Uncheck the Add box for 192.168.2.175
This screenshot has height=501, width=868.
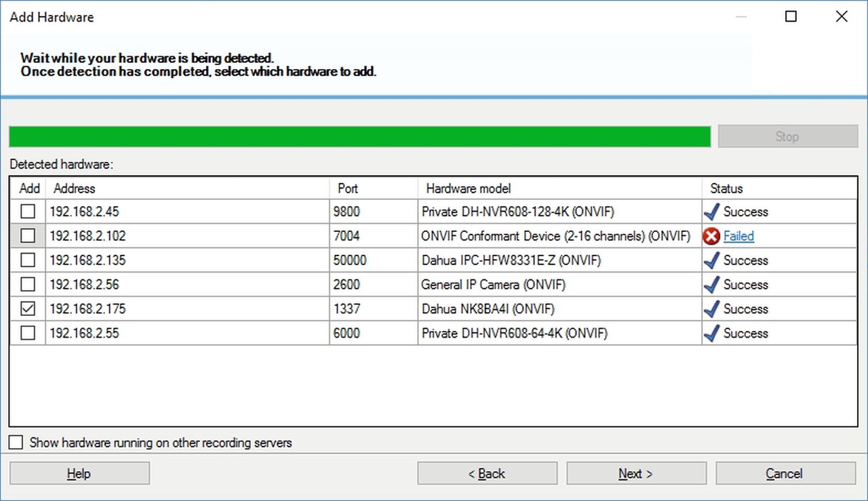[x=28, y=309]
